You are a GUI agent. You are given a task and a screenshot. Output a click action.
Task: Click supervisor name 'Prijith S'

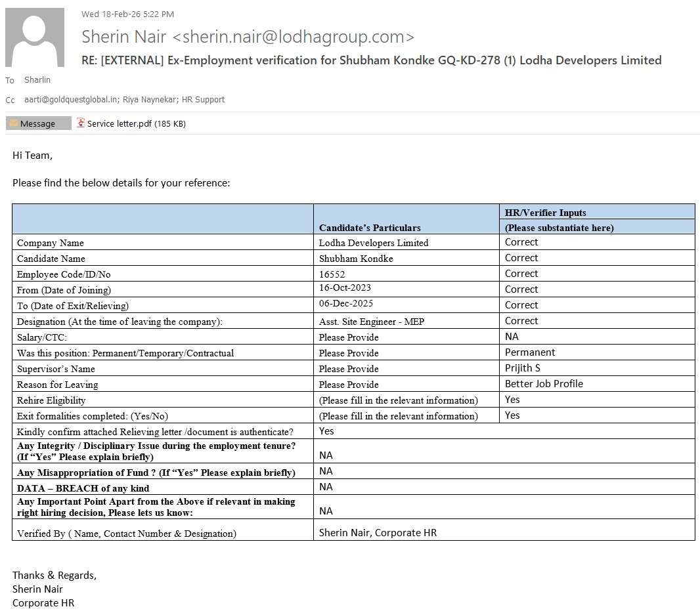point(522,368)
